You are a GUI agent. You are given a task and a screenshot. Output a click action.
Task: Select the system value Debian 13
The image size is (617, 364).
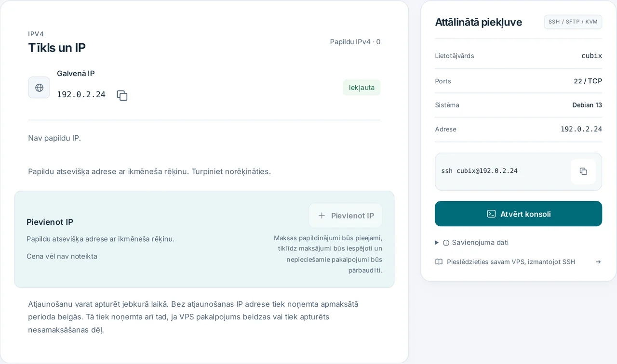587,105
